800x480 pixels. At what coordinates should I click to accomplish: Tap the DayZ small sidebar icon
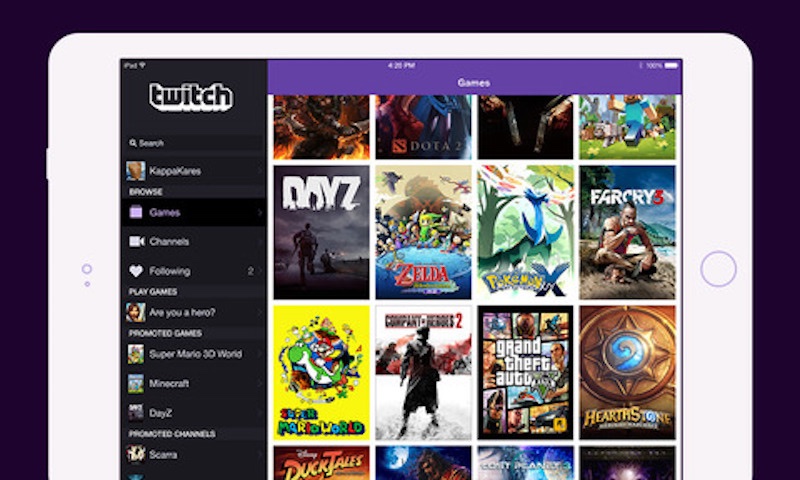point(136,413)
